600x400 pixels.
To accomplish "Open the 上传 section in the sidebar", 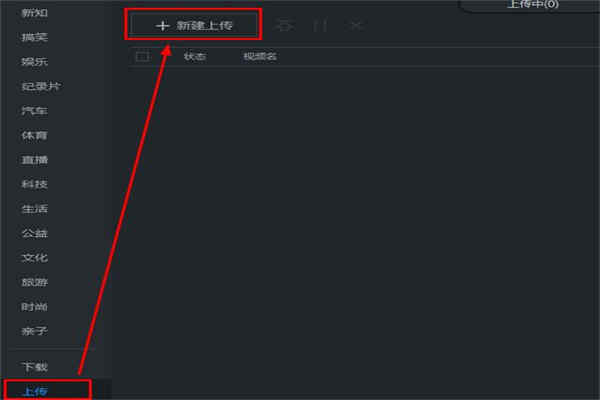I will pyautogui.click(x=35, y=391).
